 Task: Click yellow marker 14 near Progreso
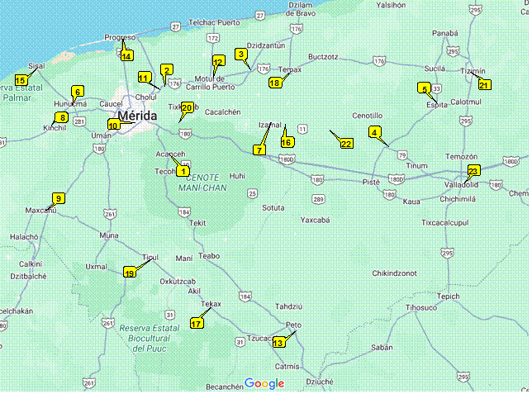[126, 56]
